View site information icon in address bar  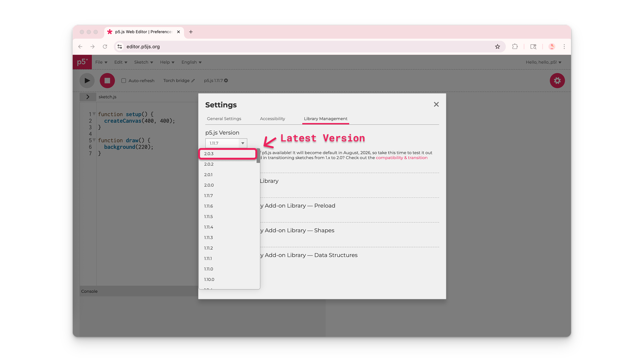(x=120, y=47)
